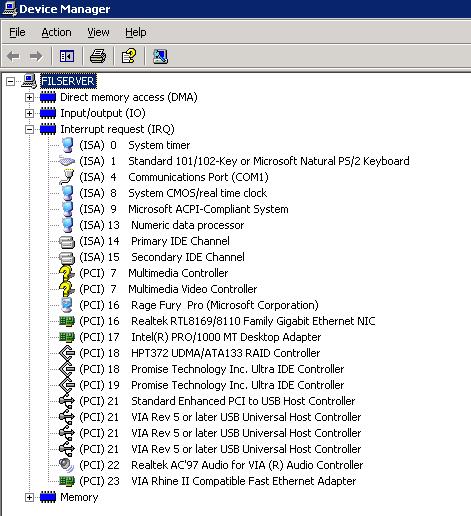This screenshot has width=471, height=516.
Task: Expand Input/output (IO) node
Action: (29, 113)
